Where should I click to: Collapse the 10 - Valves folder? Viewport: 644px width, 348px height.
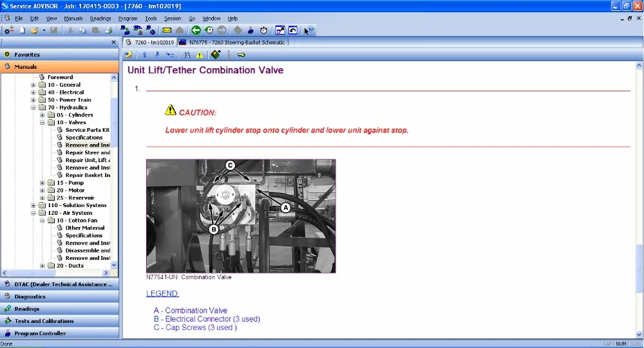pos(43,122)
